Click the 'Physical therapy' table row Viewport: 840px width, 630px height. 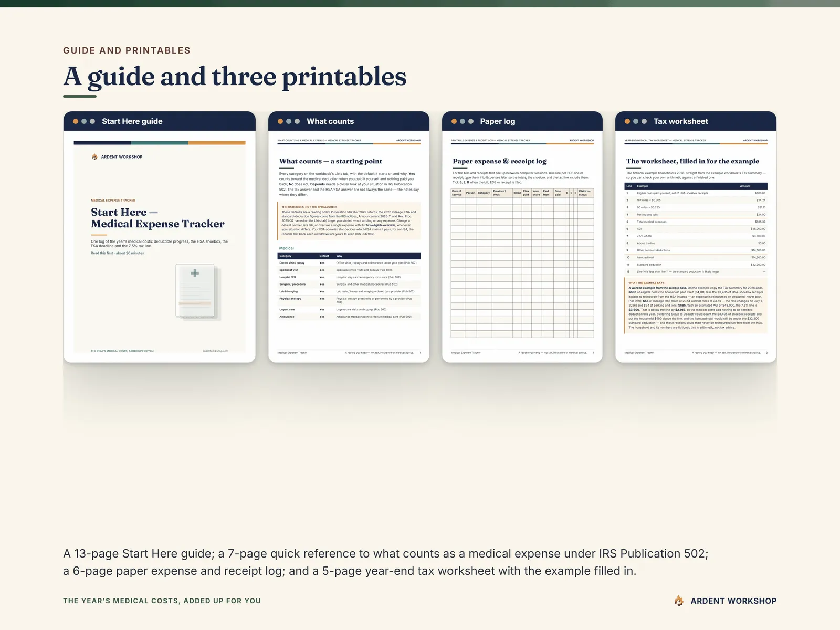click(x=349, y=300)
